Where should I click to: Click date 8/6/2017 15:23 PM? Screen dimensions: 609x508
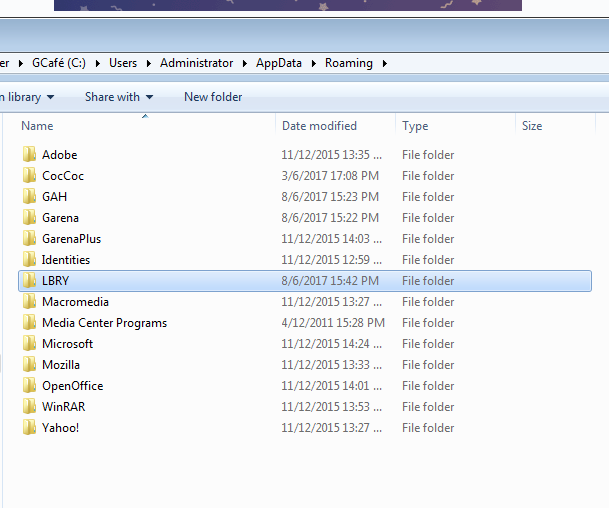(x=330, y=197)
